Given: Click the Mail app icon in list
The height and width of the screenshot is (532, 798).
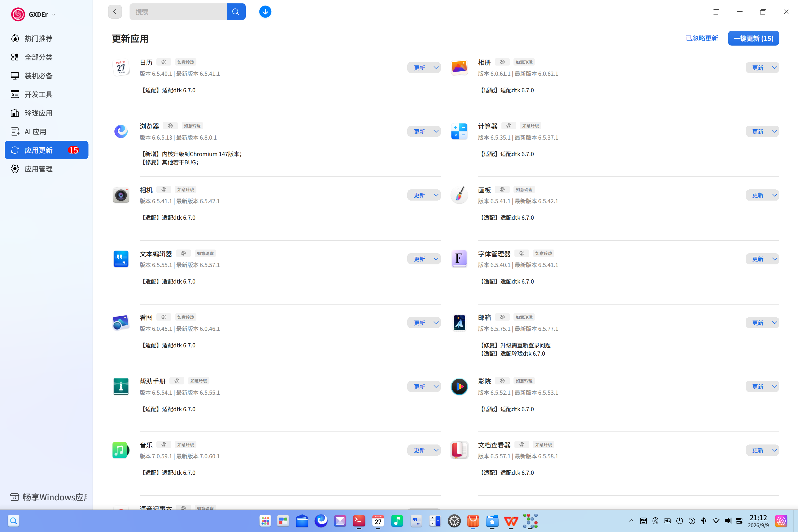Looking at the screenshot, I should [x=459, y=323].
